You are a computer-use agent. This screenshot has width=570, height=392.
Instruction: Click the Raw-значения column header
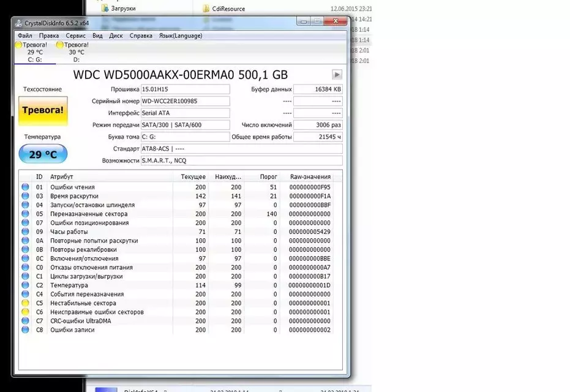307,177
